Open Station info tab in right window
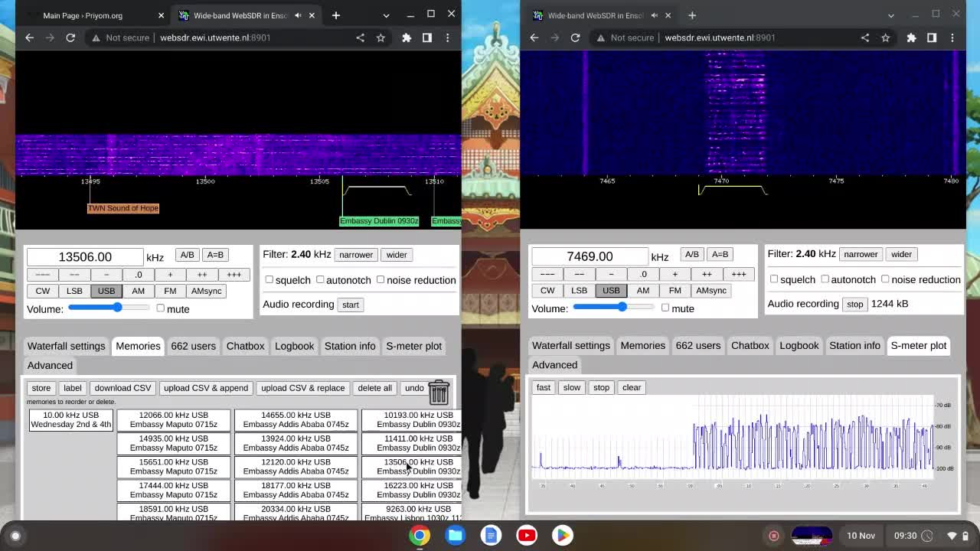This screenshot has height=551, width=980. click(x=854, y=345)
